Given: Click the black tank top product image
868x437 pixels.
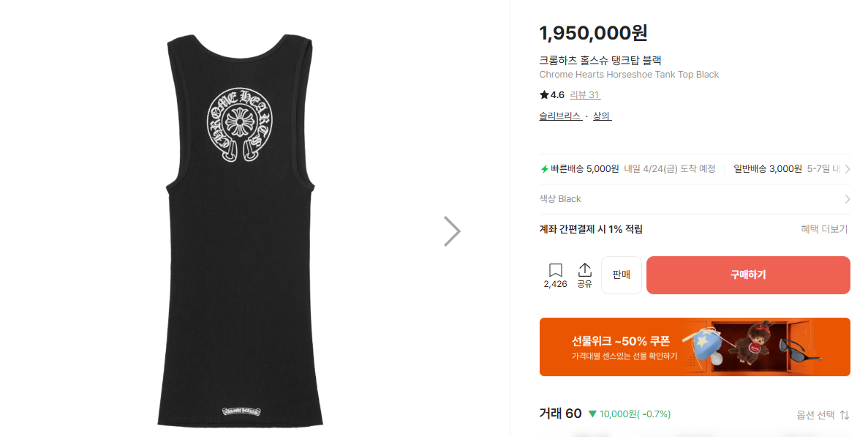Looking at the screenshot, I should (x=242, y=227).
